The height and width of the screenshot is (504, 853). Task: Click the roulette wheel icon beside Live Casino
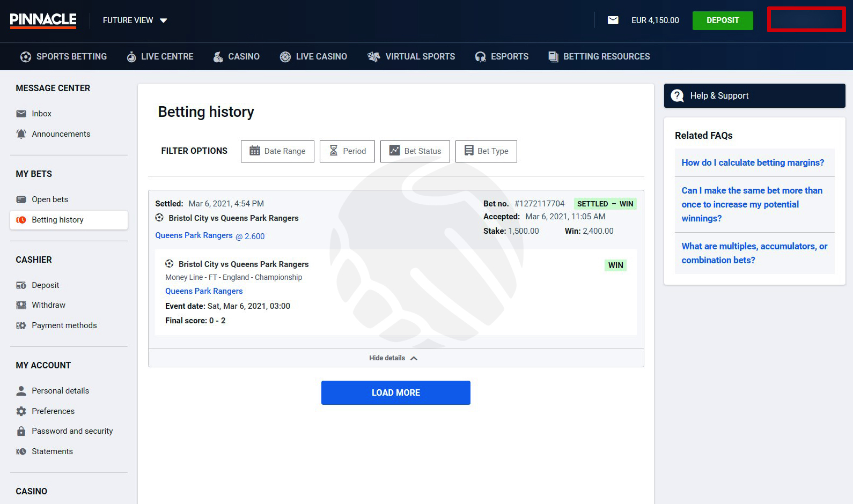click(285, 57)
